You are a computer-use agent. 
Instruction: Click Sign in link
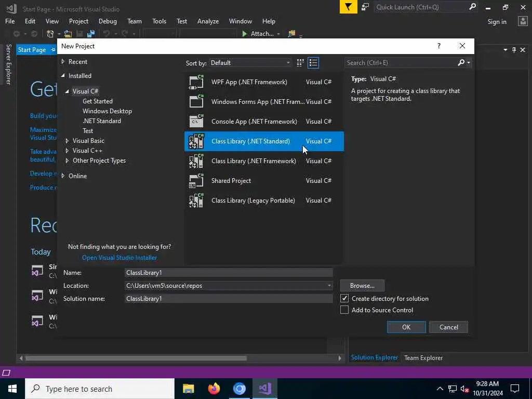[x=497, y=21]
